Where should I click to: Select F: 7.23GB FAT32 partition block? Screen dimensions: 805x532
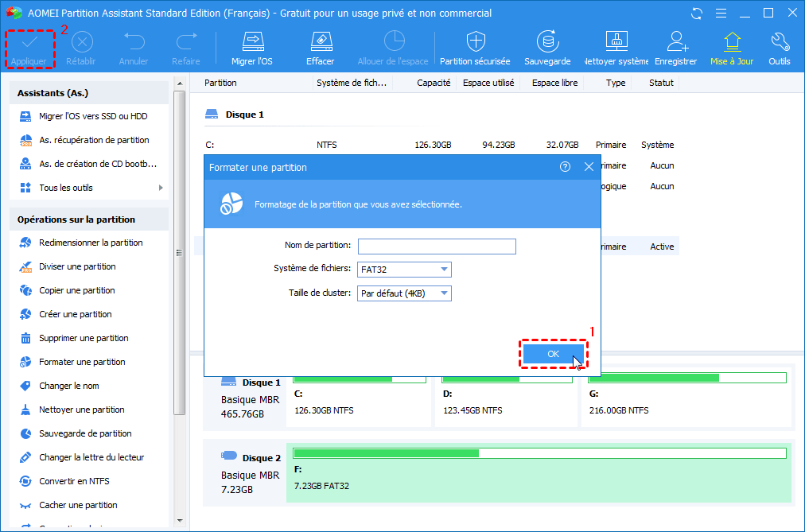[x=539, y=472]
